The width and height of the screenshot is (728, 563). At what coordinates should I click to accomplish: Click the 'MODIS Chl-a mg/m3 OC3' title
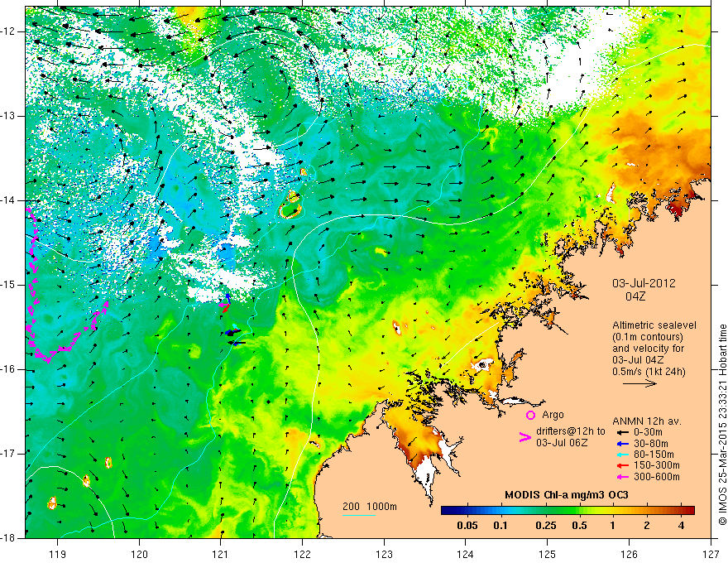[x=567, y=495]
